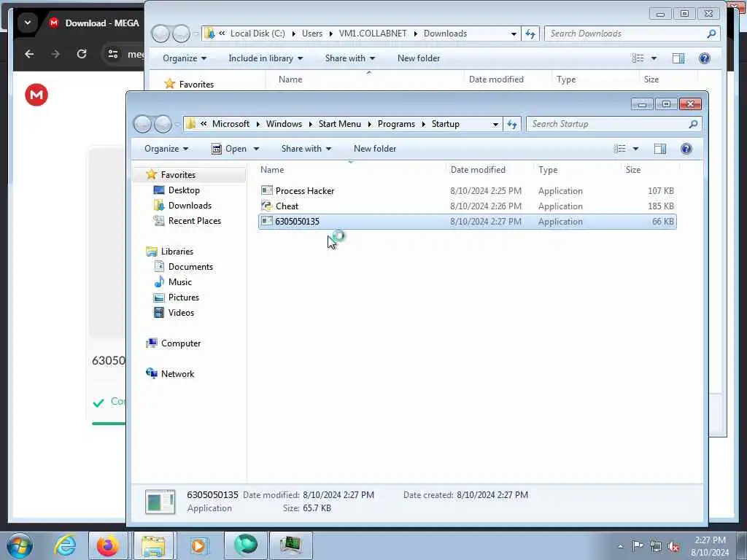747x560 pixels.
Task: Click the muted volume tray icon
Action: point(673,546)
